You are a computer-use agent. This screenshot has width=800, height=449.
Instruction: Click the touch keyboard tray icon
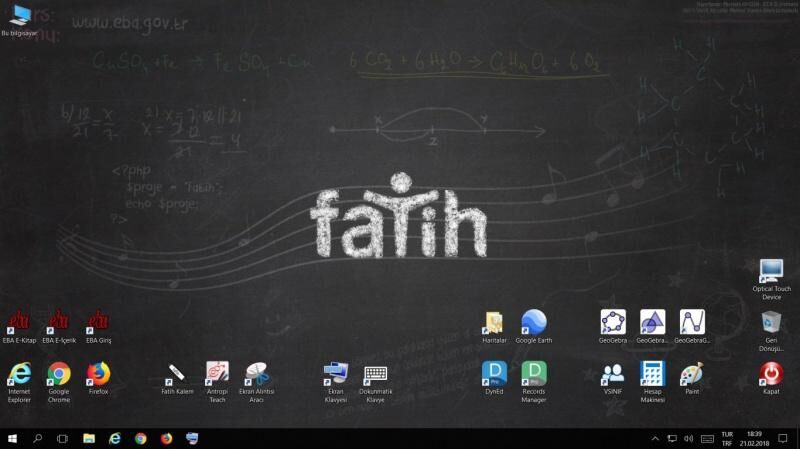[707, 439]
